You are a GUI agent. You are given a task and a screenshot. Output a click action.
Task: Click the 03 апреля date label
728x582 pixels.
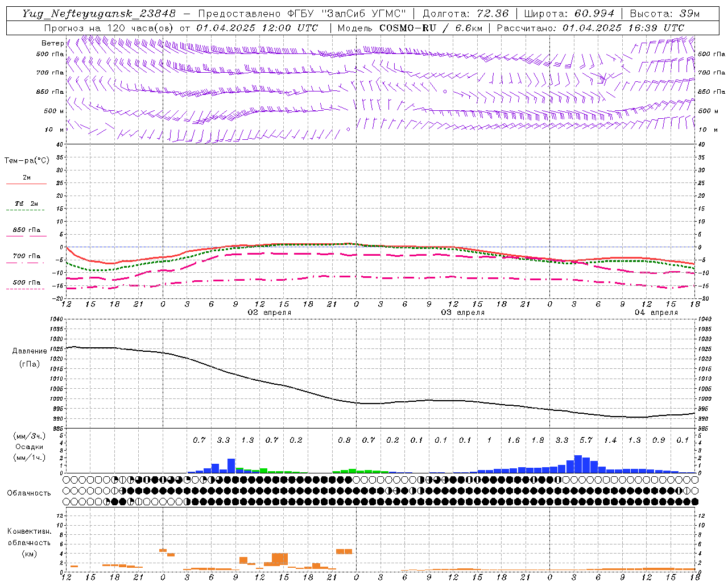click(x=463, y=313)
